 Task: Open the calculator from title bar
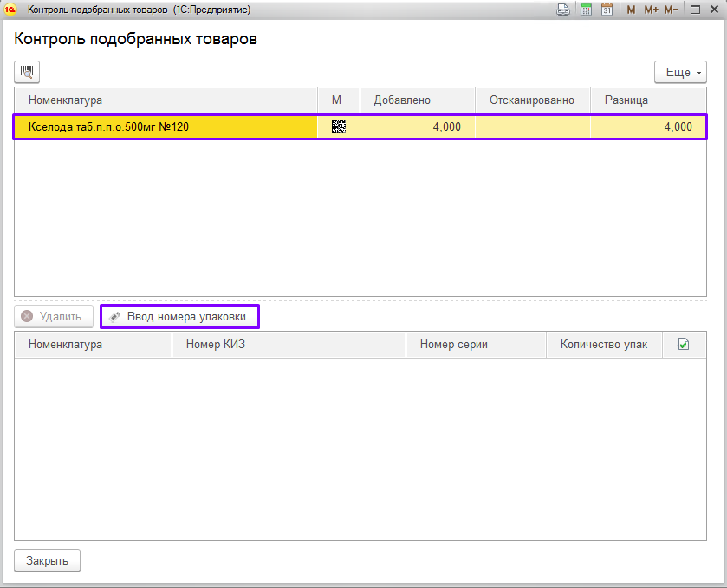pyautogui.click(x=586, y=10)
